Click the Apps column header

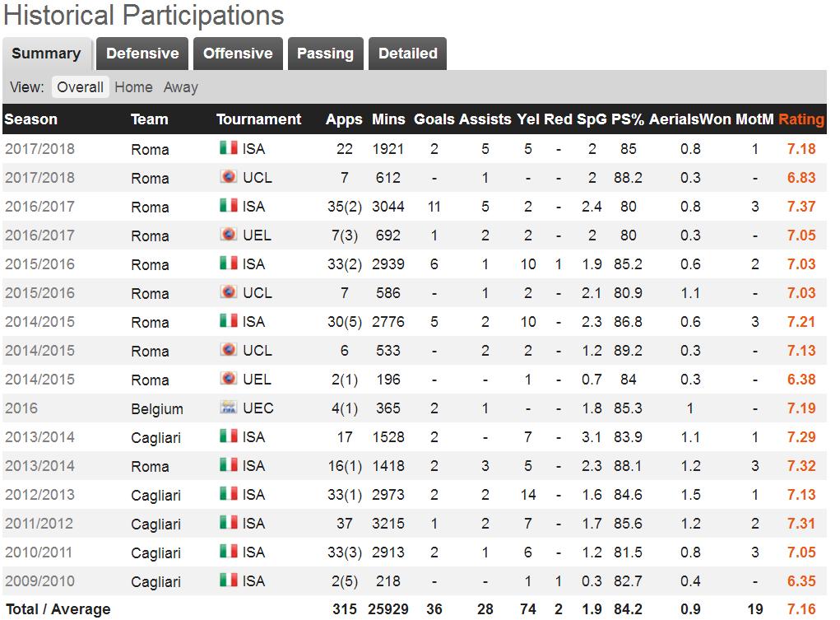tap(344, 119)
